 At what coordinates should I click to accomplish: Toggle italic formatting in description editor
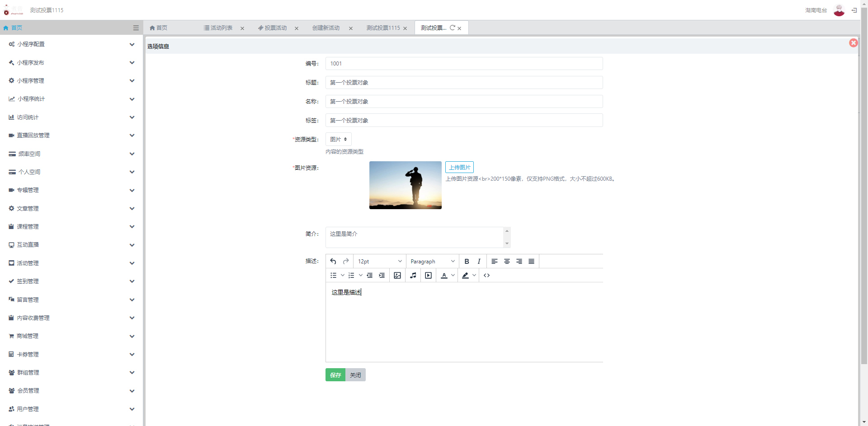coord(479,262)
